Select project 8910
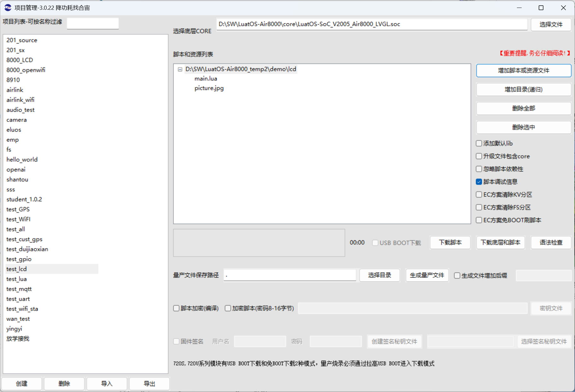This screenshot has height=392, width=575. pyautogui.click(x=13, y=80)
